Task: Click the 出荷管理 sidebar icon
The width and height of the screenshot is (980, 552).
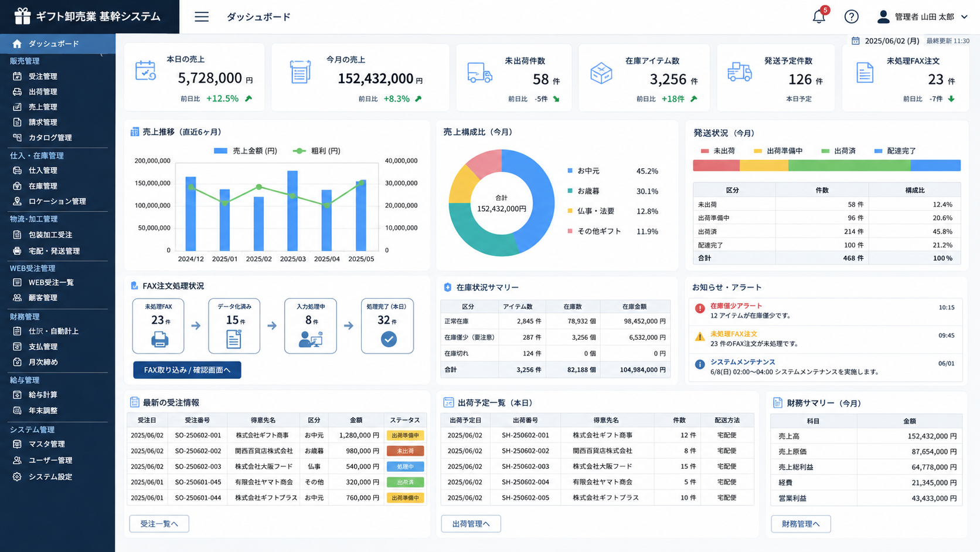Action: pyautogui.click(x=17, y=92)
